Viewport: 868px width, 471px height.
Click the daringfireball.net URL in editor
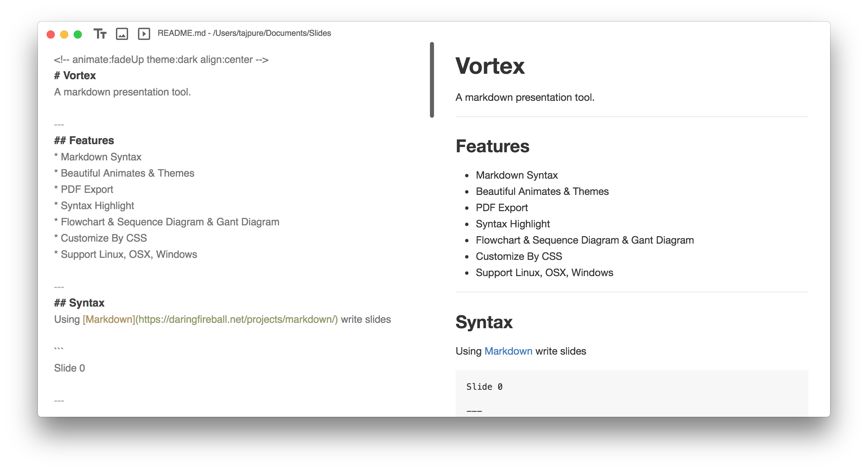[237, 319]
